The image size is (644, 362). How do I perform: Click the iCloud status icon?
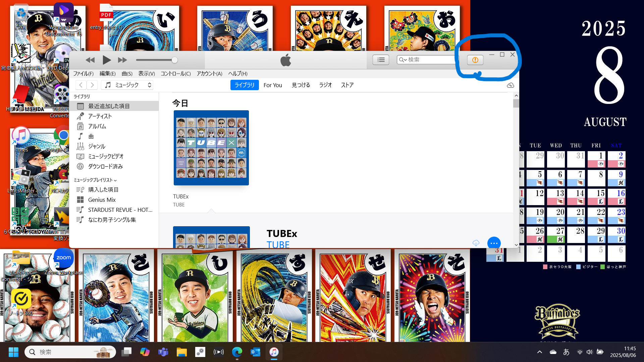[510, 85]
